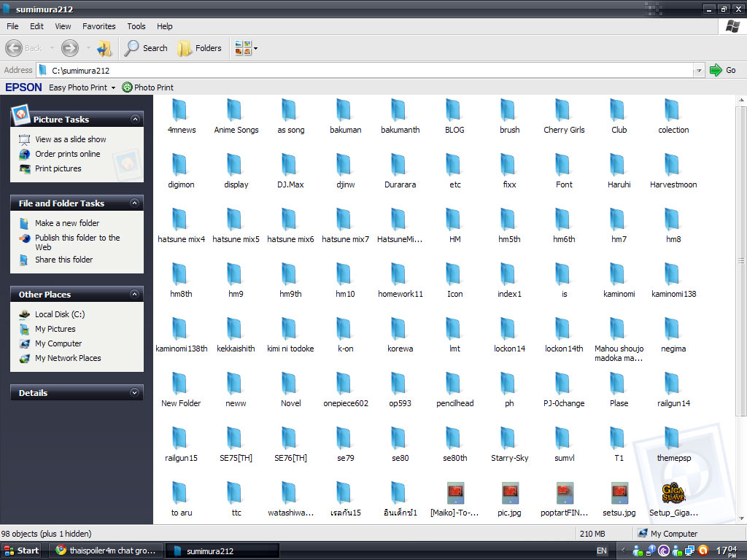Open My Computer in Other Places
Viewport: 747px width, 560px height.
coord(58,343)
